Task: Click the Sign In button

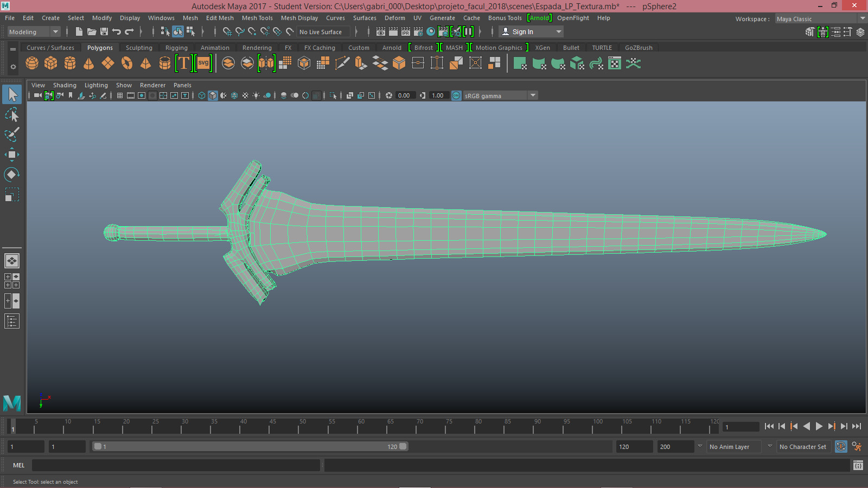Action: [524, 31]
